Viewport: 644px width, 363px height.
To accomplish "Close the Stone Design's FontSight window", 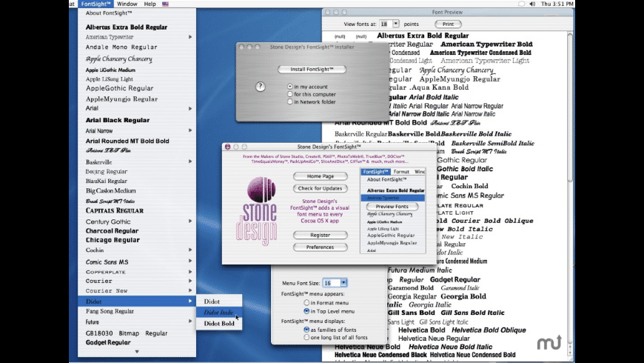I will click(227, 147).
